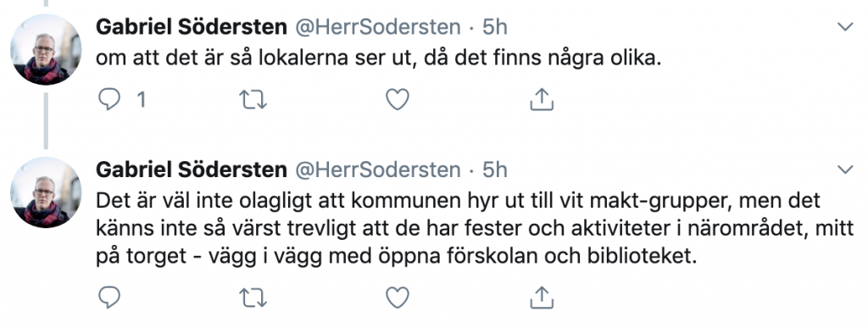868x328 pixels.
Task: Open the first tweet's 5h timestamp
Action: tap(495, 27)
